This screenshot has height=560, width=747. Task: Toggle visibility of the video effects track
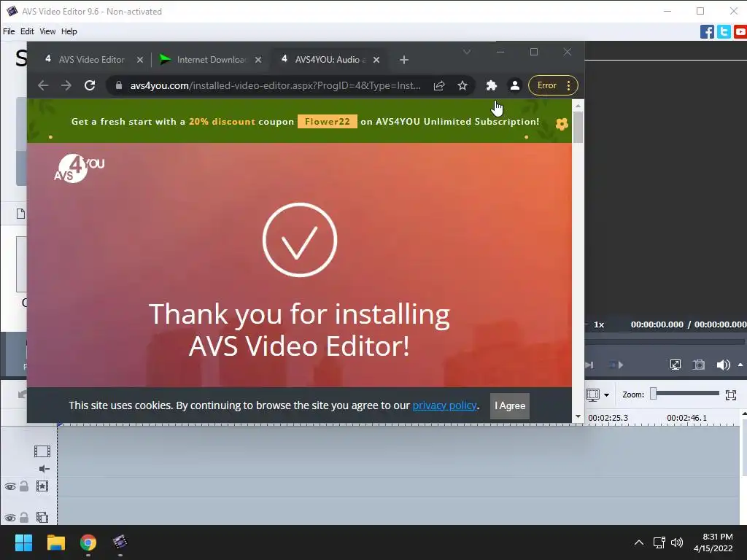10,486
